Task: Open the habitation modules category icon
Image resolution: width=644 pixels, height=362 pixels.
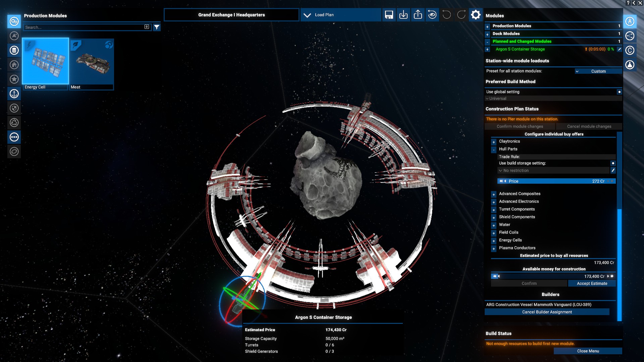Action: pos(14,65)
